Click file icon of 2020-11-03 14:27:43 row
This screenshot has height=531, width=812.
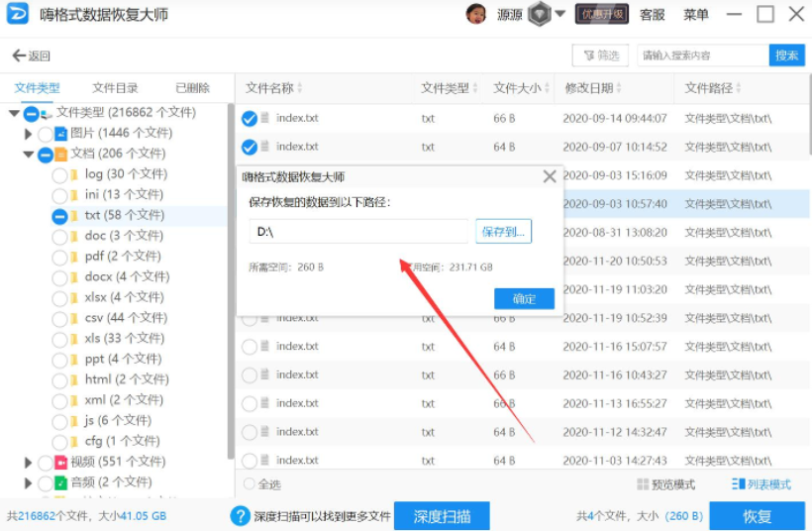(264, 460)
